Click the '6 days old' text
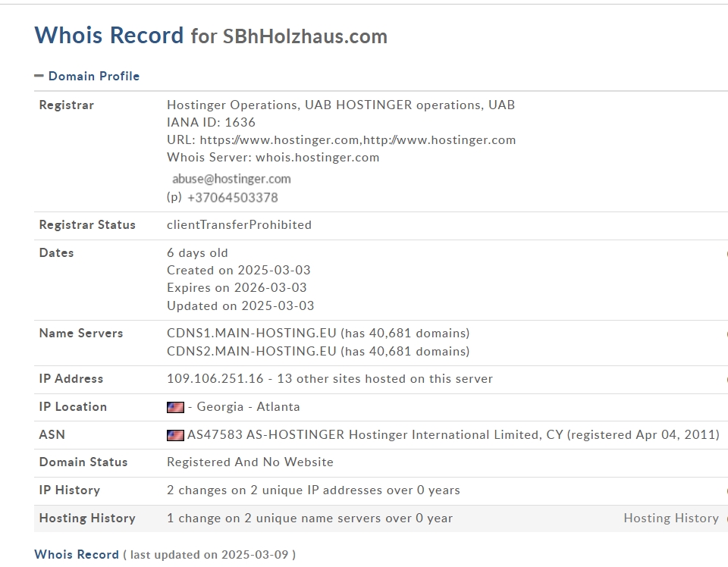The width and height of the screenshot is (728, 567). point(197,253)
